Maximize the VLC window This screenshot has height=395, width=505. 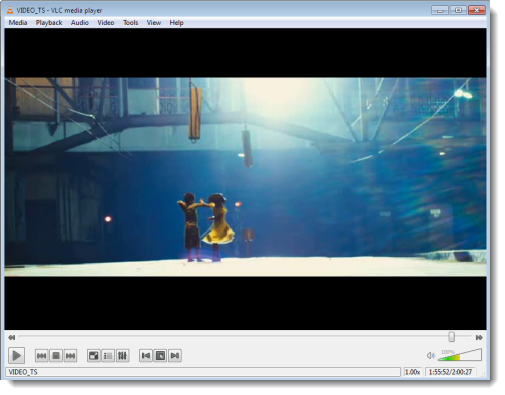(458, 10)
